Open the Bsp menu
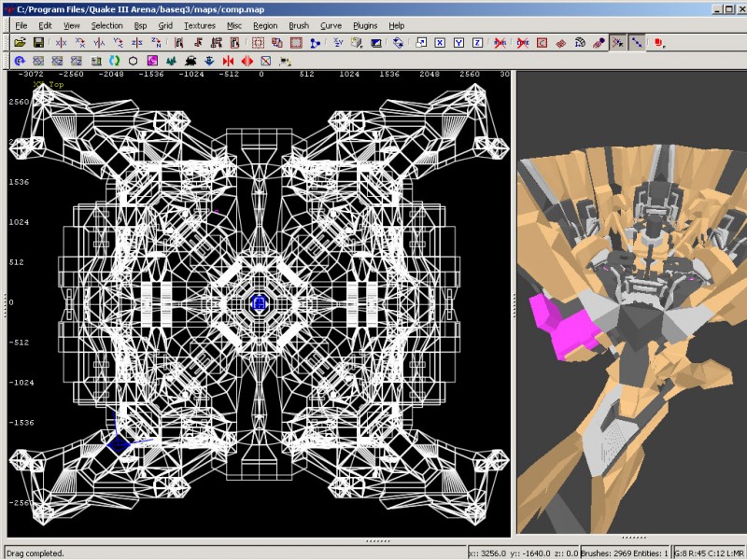Screen dimensions: 747x560 tap(141, 26)
